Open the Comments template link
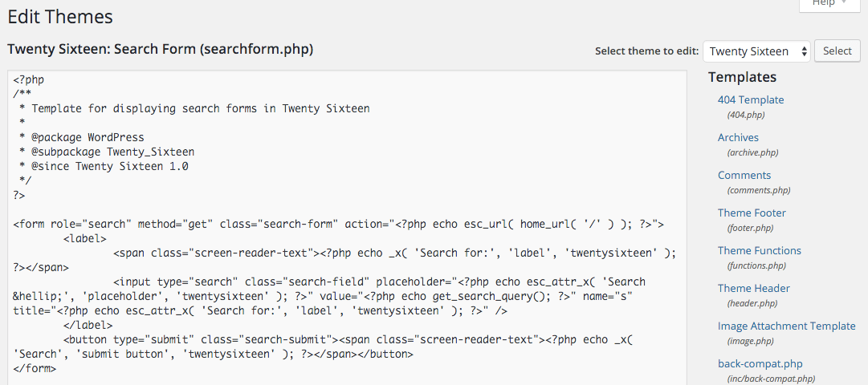This screenshot has height=385, width=868. 744,176
